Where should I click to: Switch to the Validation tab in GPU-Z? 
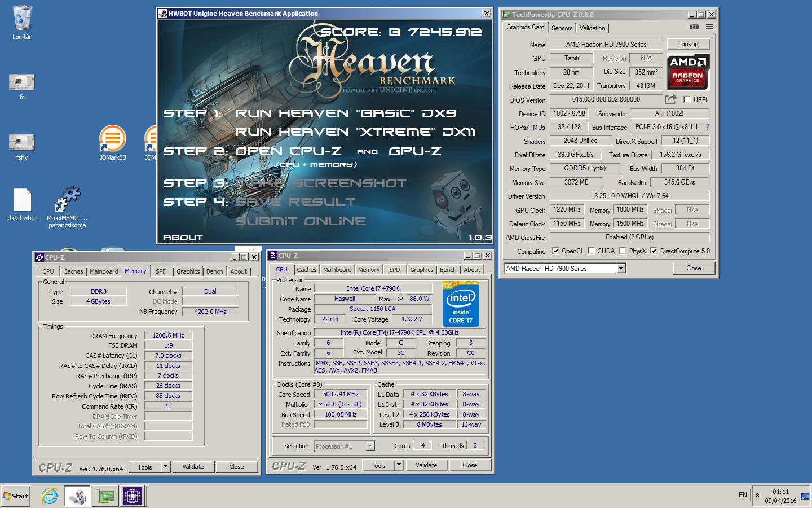[592, 28]
